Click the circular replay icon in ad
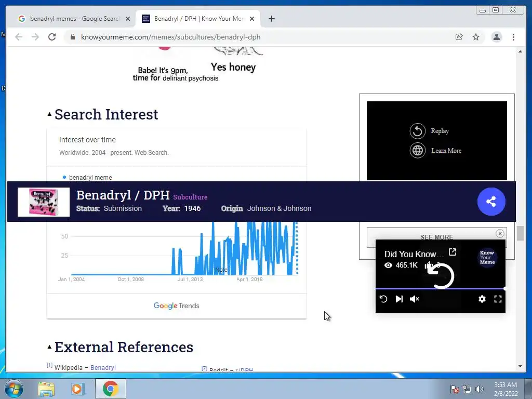 [417, 131]
